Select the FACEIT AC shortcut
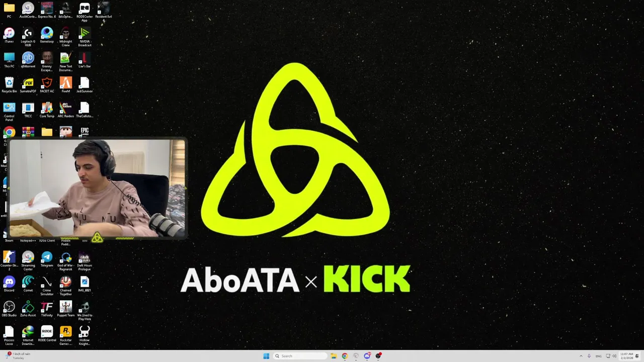Screen dimensions: 644x362 (47, 85)
